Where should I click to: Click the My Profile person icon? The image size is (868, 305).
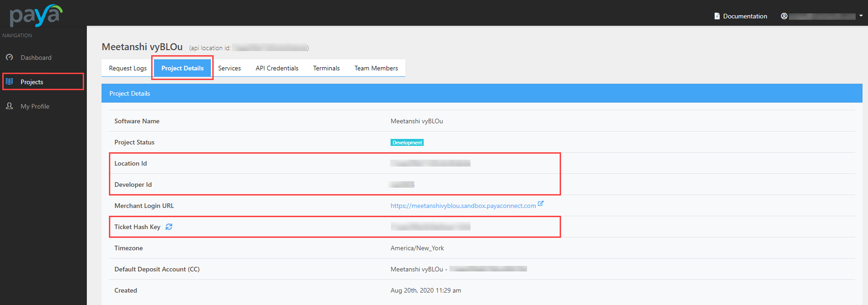pos(9,106)
